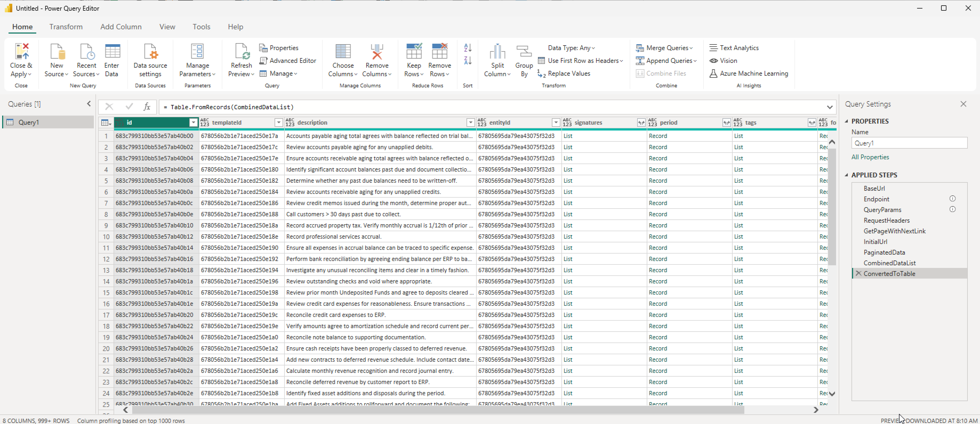The height and width of the screenshot is (424, 980).
Task: Open Text Analytics AI insight
Action: coord(734,48)
